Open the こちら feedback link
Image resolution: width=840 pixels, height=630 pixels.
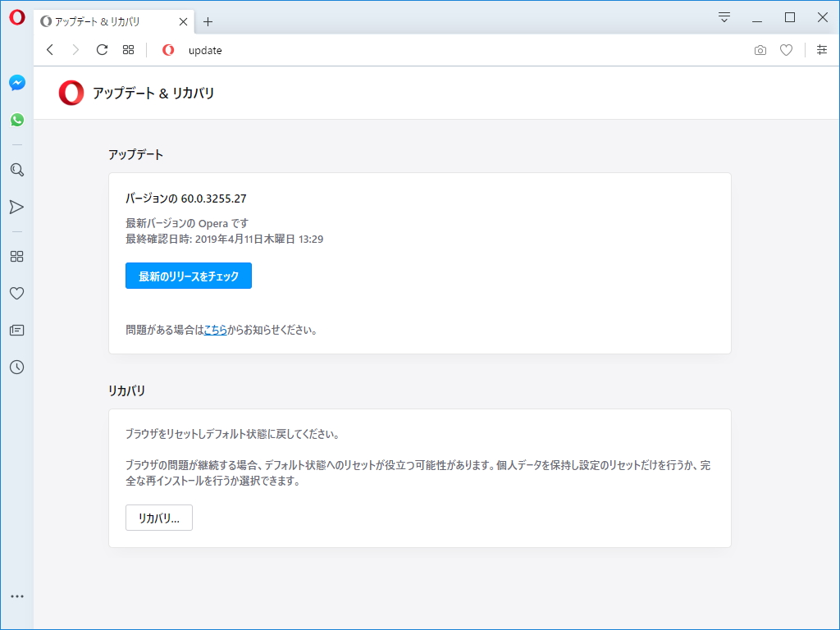(215, 329)
